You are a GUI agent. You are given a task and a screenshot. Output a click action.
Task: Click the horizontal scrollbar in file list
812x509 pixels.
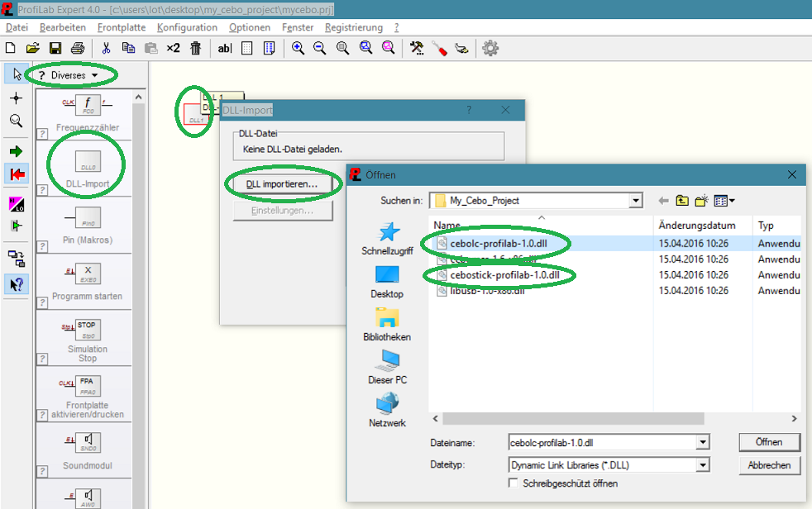click(573, 418)
